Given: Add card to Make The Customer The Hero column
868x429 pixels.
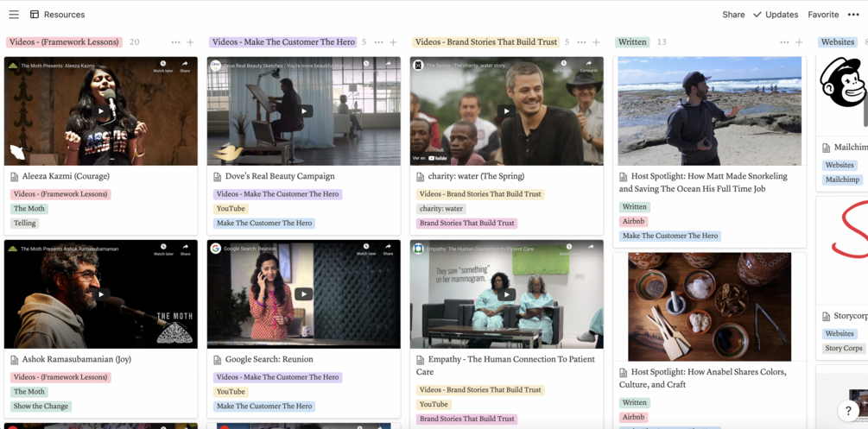Looking at the screenshot, I should coord(393,42).
